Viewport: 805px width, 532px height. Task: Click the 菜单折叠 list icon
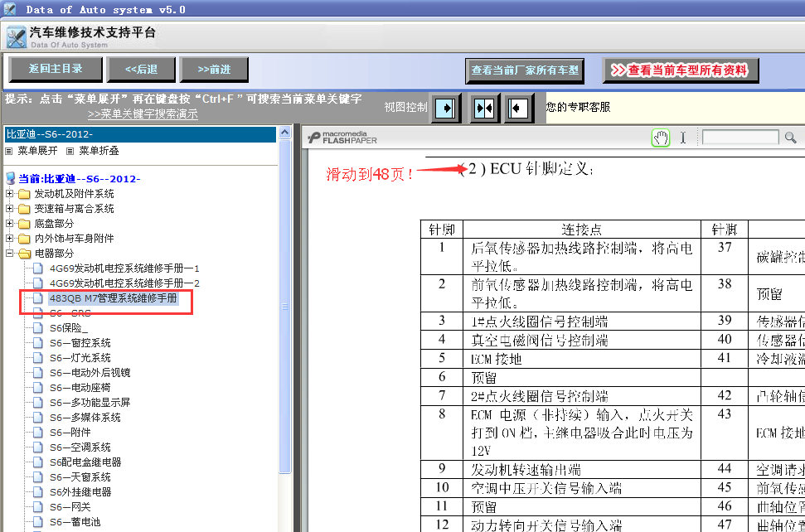click(70, 151)
